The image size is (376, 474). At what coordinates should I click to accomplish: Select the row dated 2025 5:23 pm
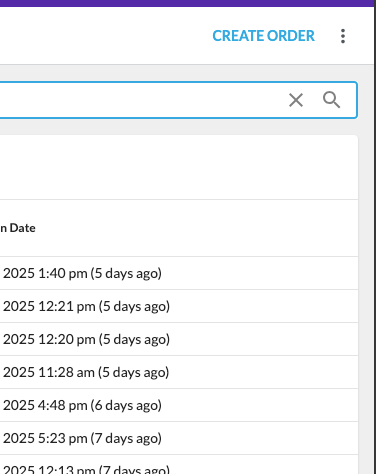(179, 438)
